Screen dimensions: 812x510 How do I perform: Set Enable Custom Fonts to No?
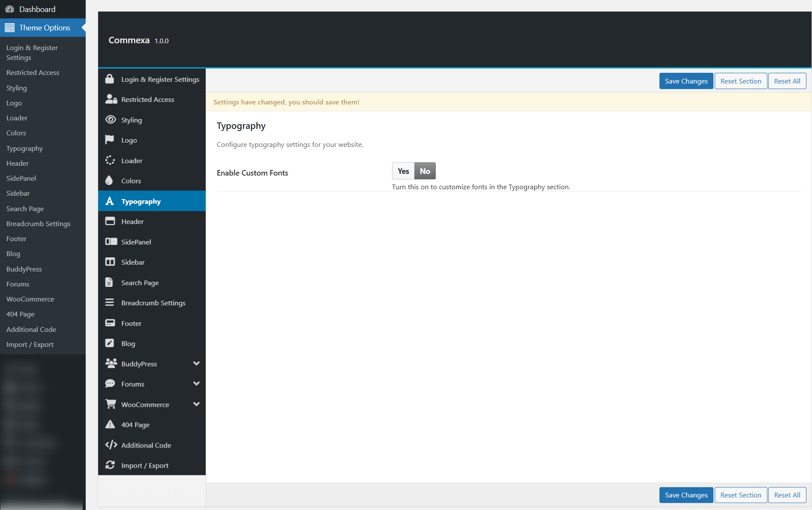coord(425,171)
